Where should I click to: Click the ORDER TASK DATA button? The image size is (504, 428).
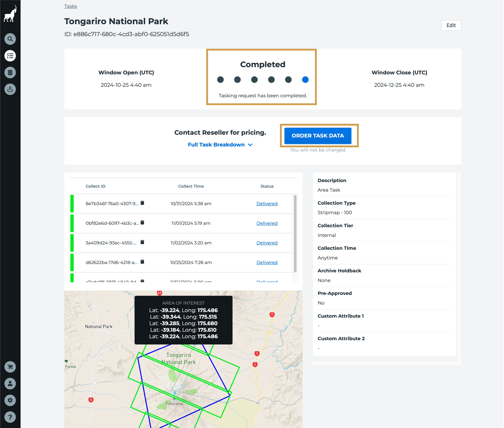pyautogui.click(x=318, y=136)
